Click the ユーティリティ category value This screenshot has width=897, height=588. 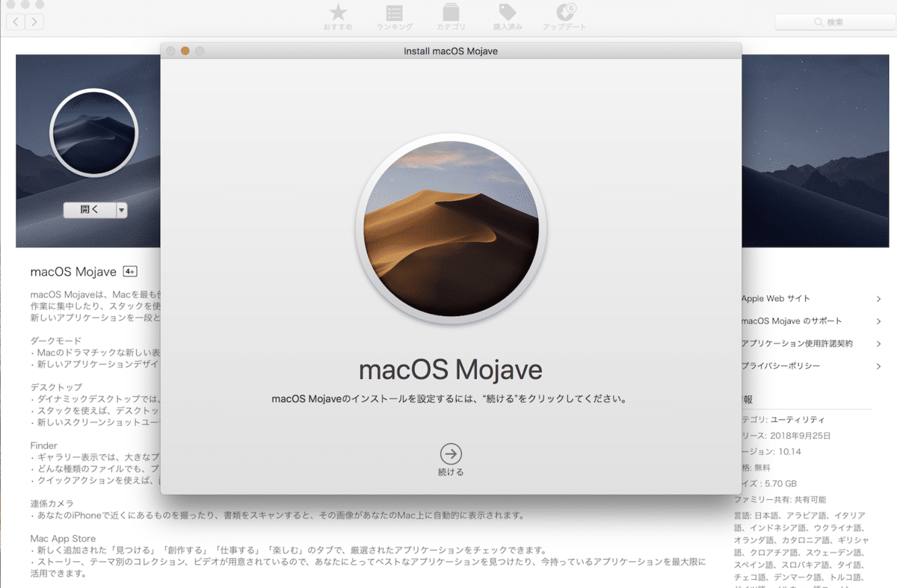tap(798, 420)
